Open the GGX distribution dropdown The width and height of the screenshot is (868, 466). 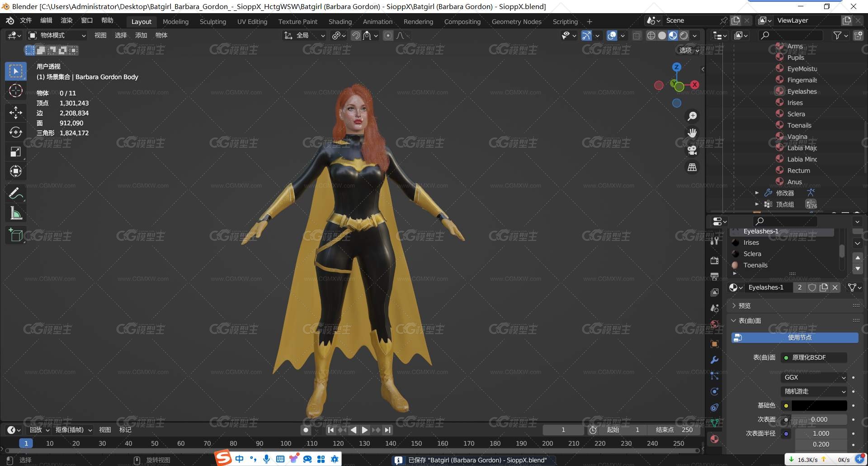click(814, 377)
